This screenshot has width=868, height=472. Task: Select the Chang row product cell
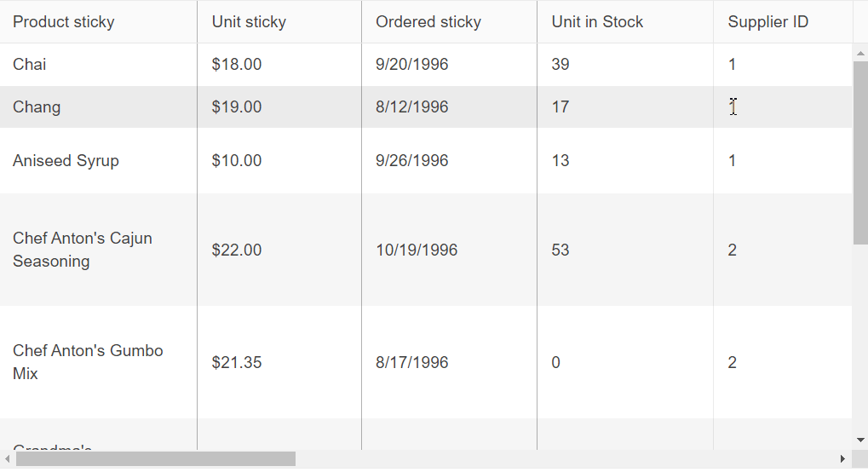click(x=37, y=107)
